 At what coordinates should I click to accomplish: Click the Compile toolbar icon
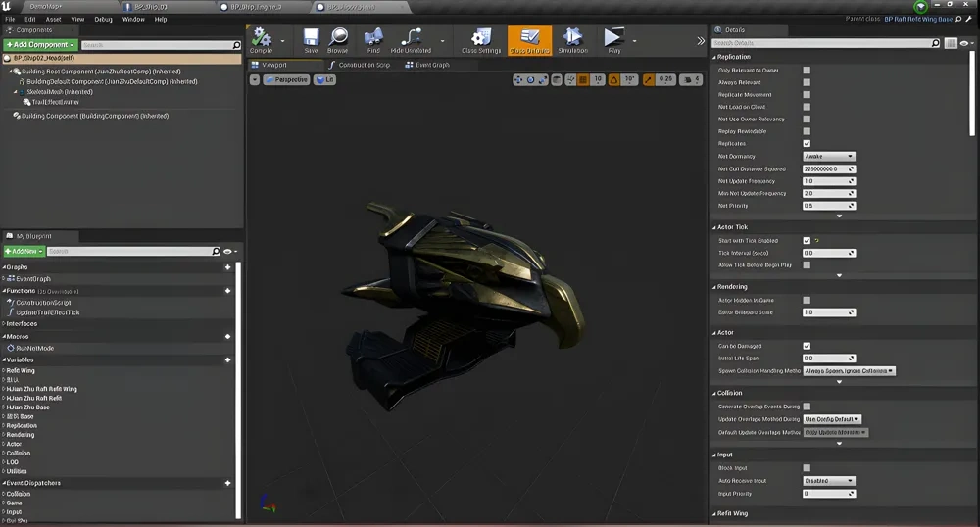261,39
